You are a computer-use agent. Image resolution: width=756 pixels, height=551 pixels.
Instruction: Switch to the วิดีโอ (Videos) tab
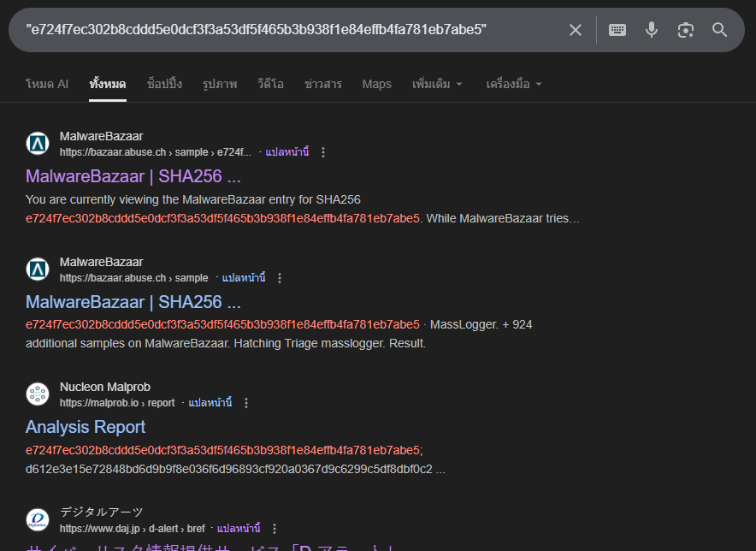coord(270,84)
